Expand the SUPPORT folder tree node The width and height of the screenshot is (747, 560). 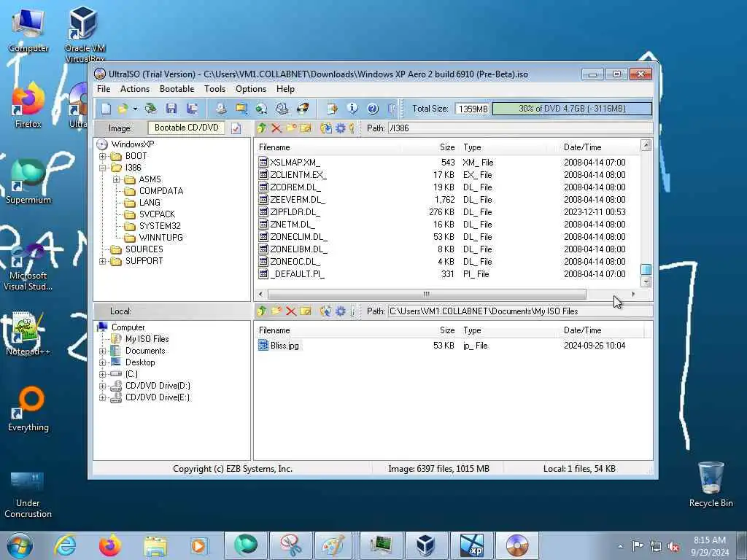click(102, 261)
